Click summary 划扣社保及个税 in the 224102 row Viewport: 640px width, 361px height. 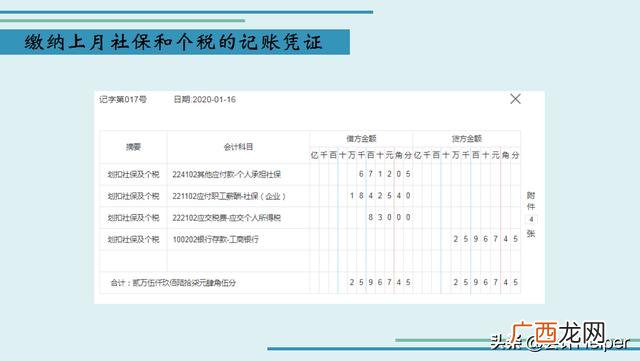[133, 174]
